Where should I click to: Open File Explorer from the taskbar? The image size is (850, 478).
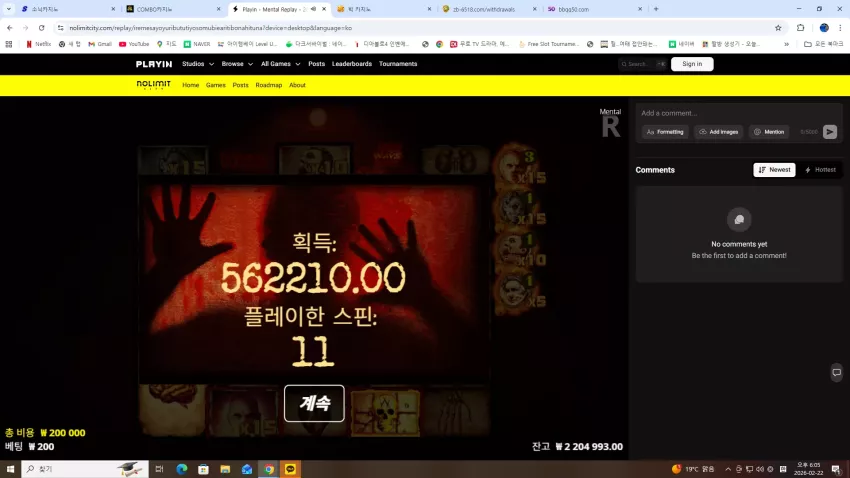pyautogui.click(x=225, y=469)
